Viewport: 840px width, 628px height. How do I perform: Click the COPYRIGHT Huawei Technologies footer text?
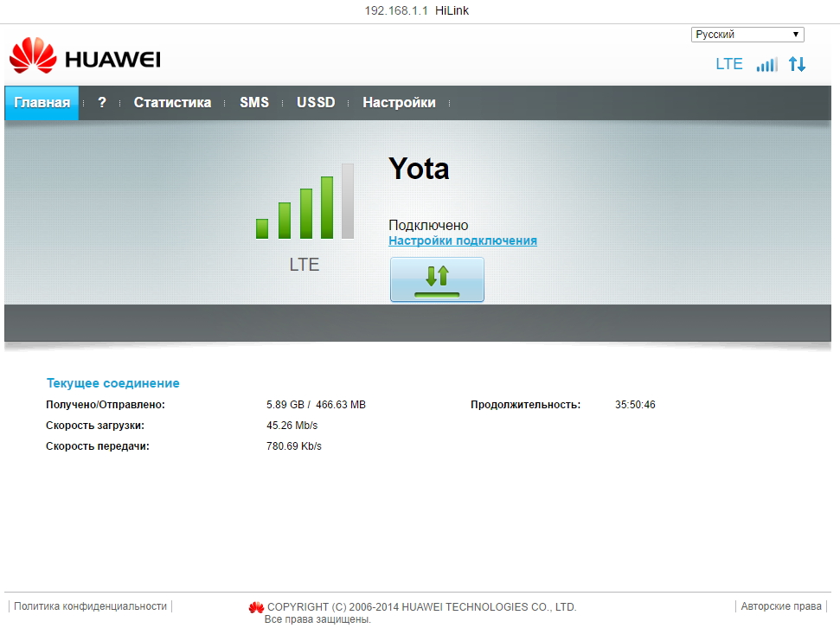click(421, 606)
